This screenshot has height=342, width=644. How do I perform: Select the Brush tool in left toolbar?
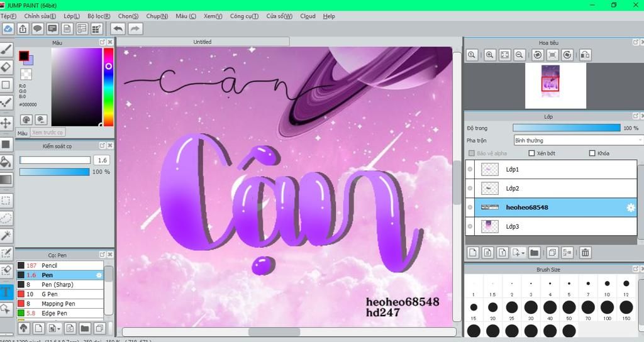(6, 50)
